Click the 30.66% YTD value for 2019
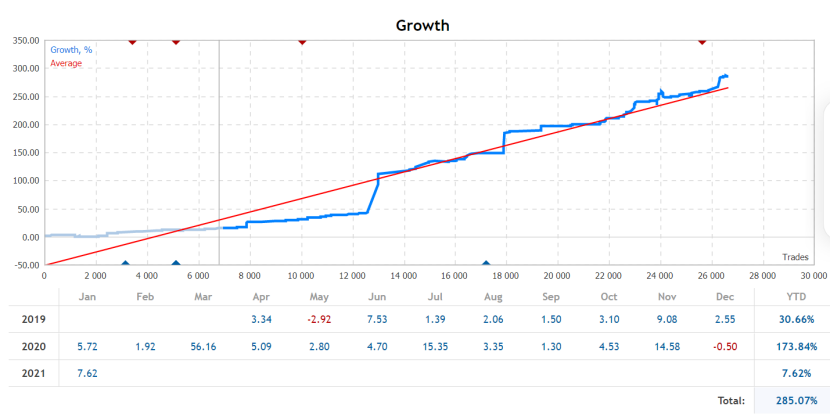This screenshot has width=831, height=418. coord(795,319)
